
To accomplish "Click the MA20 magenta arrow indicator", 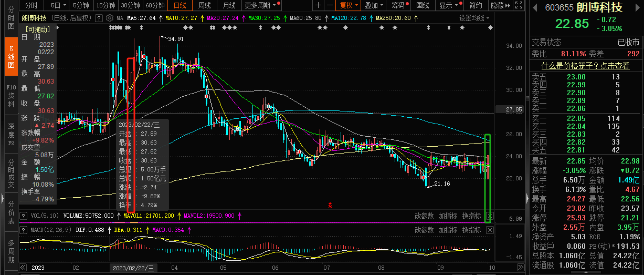I will [243, 18].
